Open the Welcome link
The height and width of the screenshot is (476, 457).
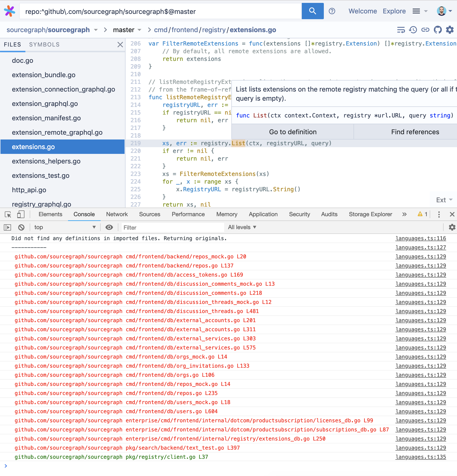tap(363, 11)
